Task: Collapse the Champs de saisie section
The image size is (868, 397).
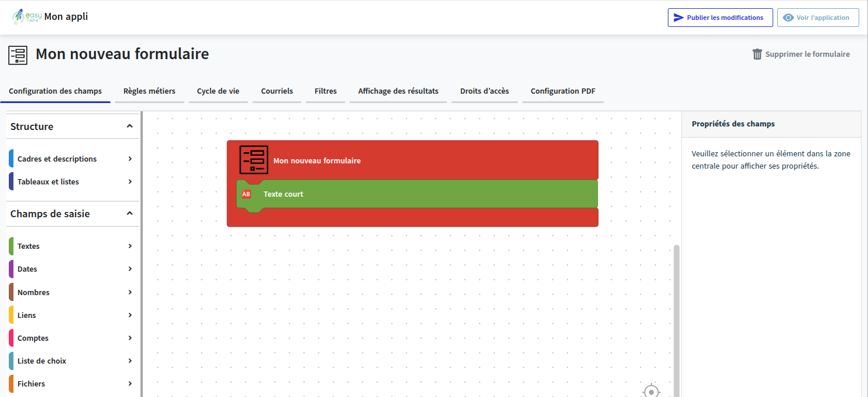Action: (129, 214)
